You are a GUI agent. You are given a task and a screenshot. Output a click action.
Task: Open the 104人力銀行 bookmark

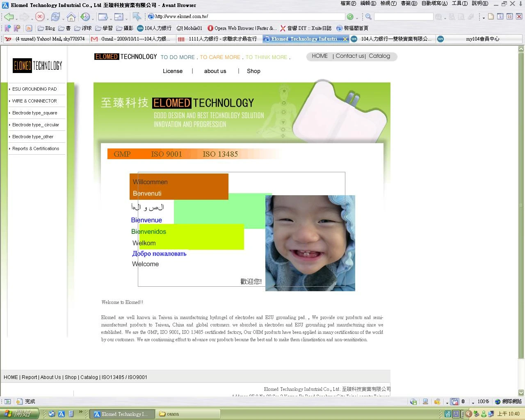click(x=154, y=28)
